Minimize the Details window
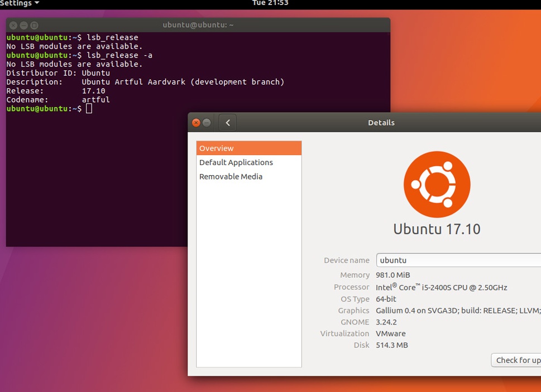The height and width of the screenshot is (392, 541). tap(207, 123)
